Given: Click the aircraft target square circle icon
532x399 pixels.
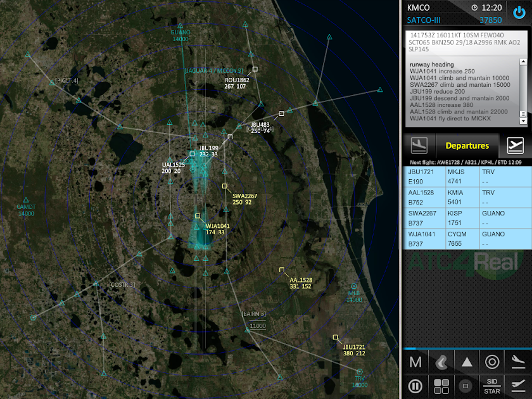Looking at the screenshot, I should (465, 386).
